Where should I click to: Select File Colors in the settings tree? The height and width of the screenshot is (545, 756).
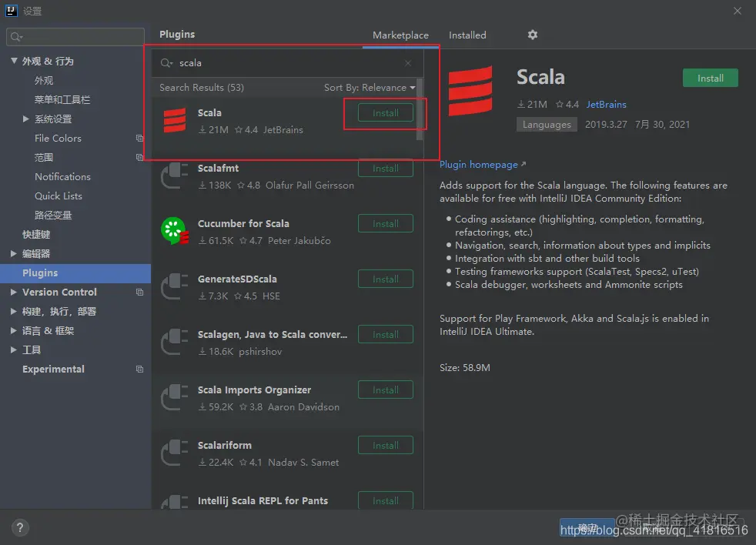(x=58, y=139)
